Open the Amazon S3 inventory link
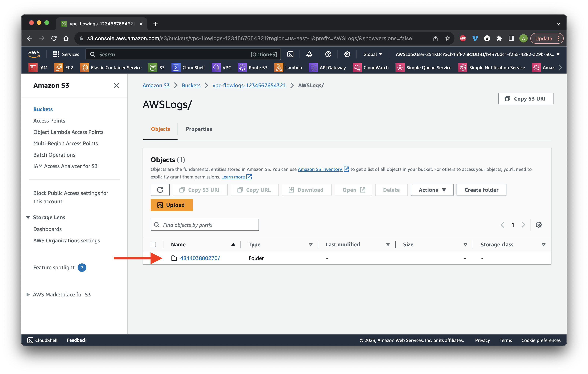The image size is (588, 374). (323, 169)
